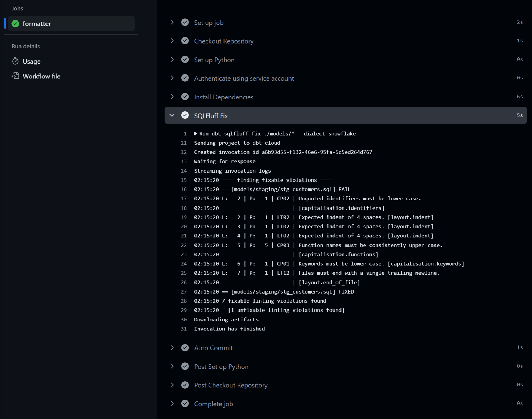Click Auto Commit success check icon

[185, 348]
